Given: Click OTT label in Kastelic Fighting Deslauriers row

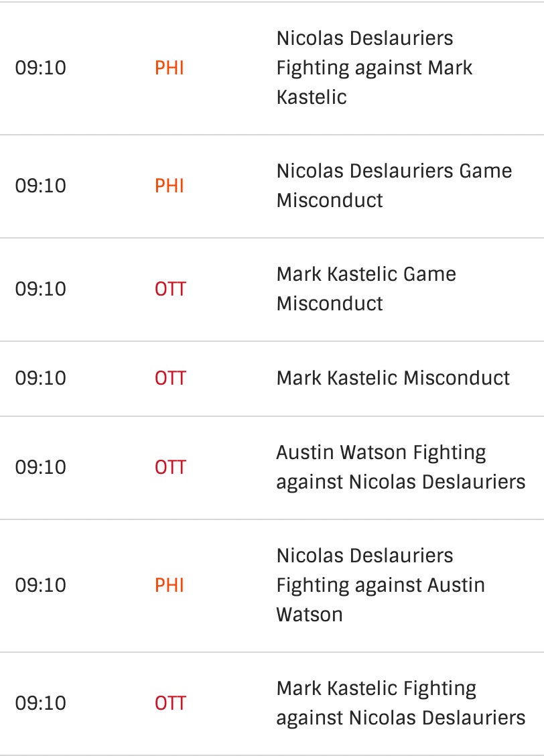Looking at the screenshot, I should (170, 703).
